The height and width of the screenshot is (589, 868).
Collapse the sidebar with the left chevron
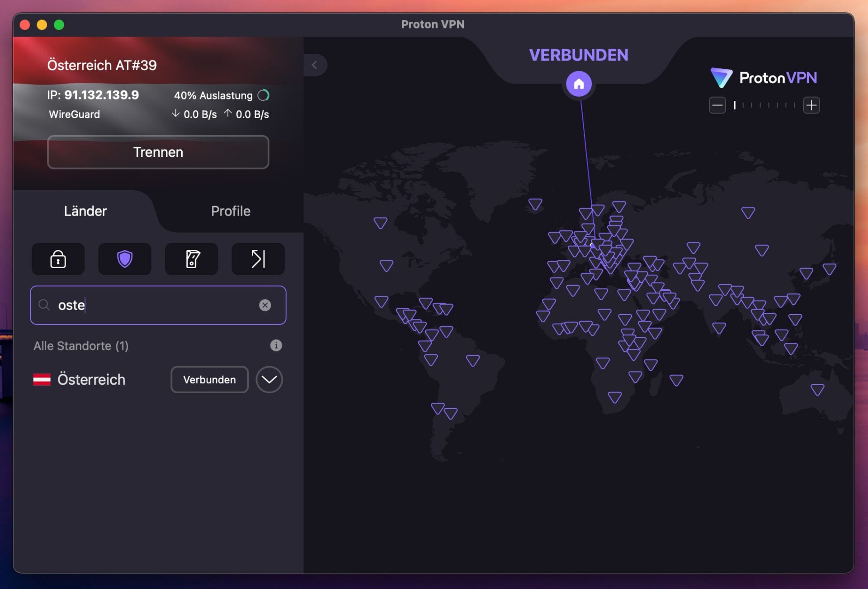pos(315,65)
